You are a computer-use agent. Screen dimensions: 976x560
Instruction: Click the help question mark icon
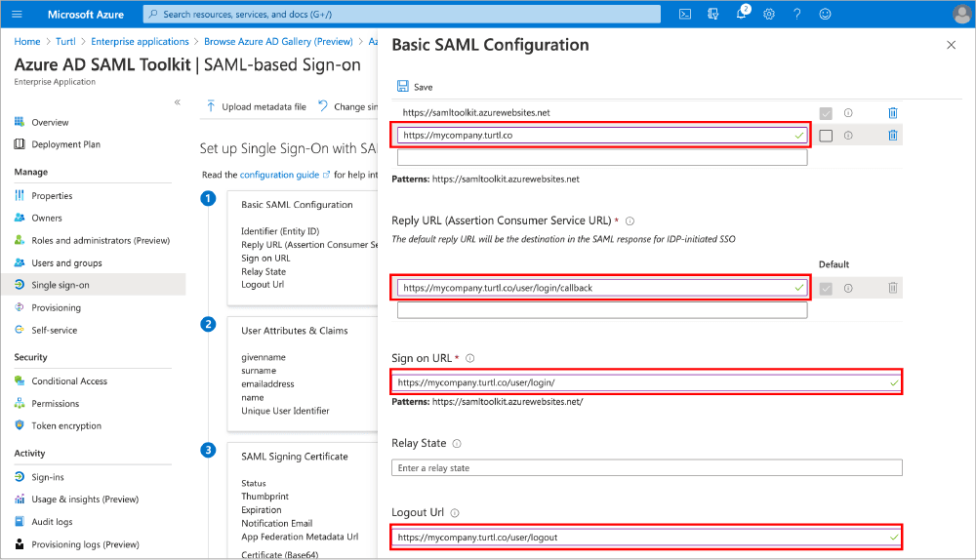(797, 14)
